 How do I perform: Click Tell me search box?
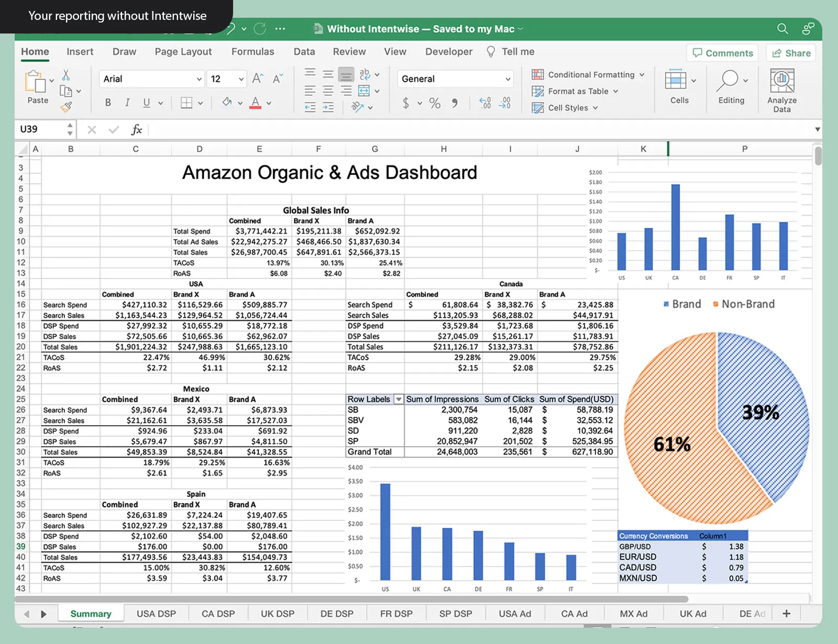click(x=511, y=52)
